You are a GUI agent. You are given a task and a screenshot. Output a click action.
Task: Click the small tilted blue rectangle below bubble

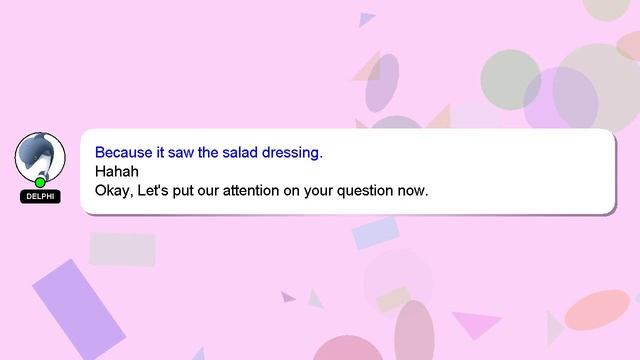point(376,233)
